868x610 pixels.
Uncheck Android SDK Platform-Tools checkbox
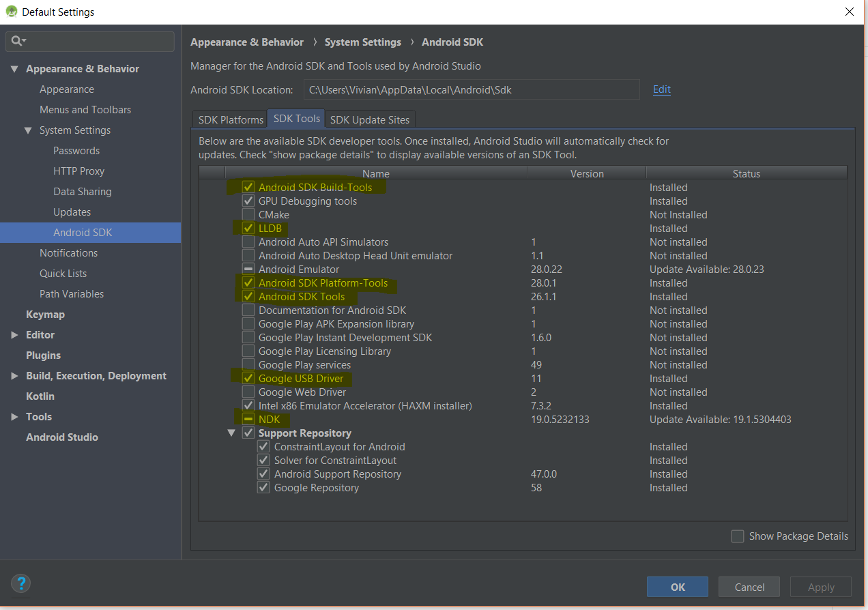pyautogui.click(x=248, y=282)
